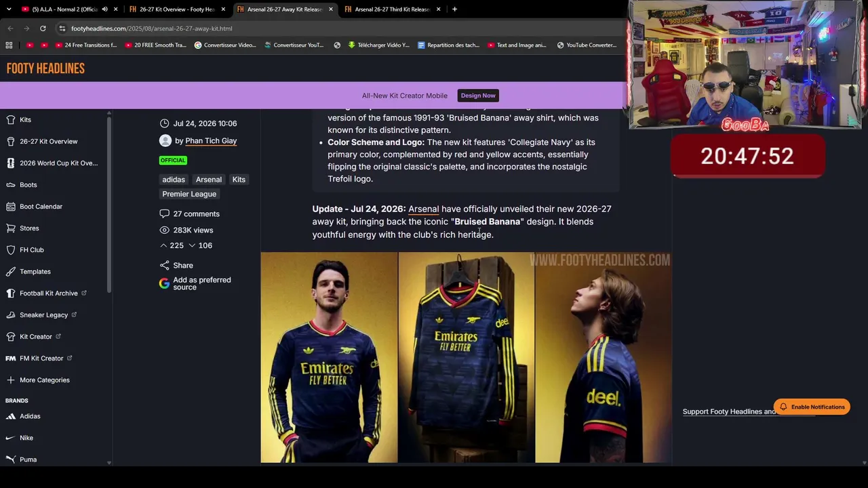Select the Arsenal 26-27 Away Kit tab
The width and height of the screenshot is (868, 488).
[x=285, y=9]
